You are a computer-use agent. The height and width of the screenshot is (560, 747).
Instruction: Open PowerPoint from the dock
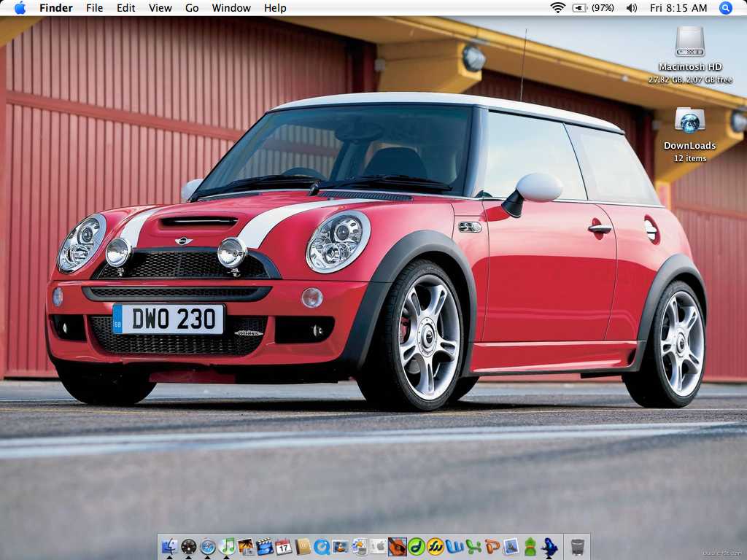pyautogui.click(x=492, y=546)
